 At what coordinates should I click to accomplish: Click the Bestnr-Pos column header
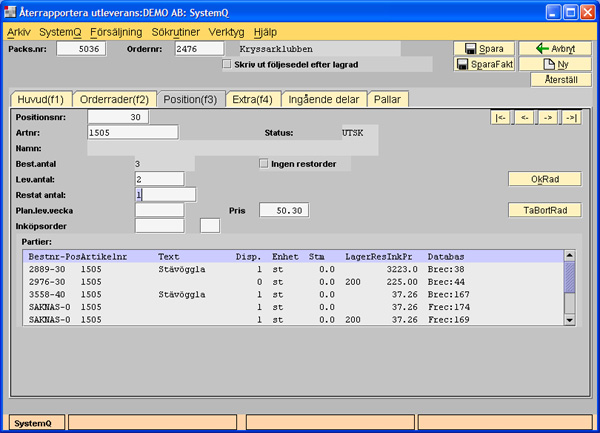54,257
